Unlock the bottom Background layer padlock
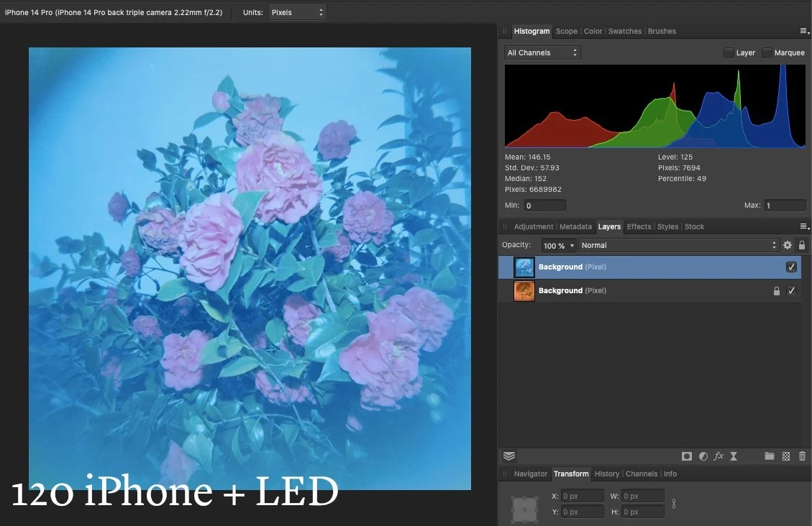812x526 pixels. [x=776, y=291]
